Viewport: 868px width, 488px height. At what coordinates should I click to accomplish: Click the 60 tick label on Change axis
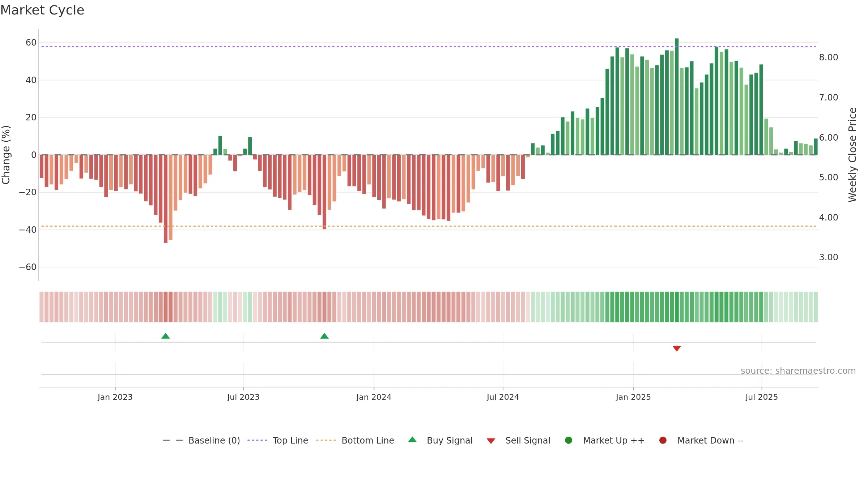point(31,43)
